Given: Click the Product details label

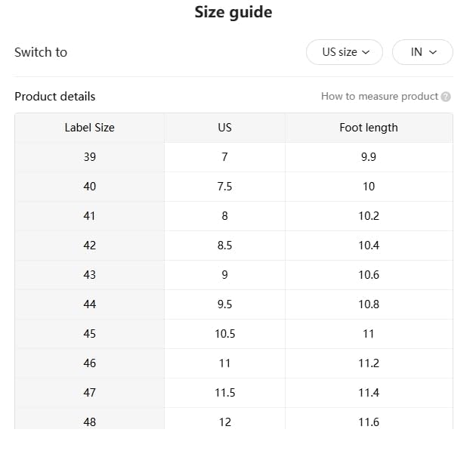Looking at the screenshot, I should pos(55,97).
